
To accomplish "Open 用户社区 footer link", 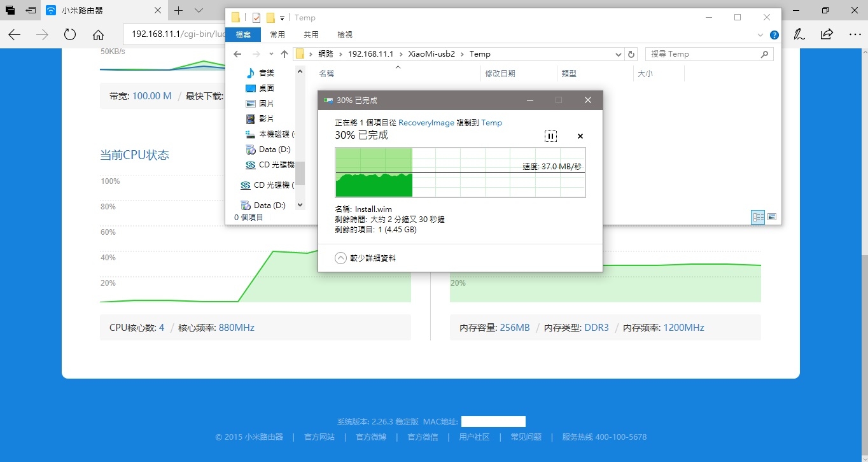I will point(474,437).
